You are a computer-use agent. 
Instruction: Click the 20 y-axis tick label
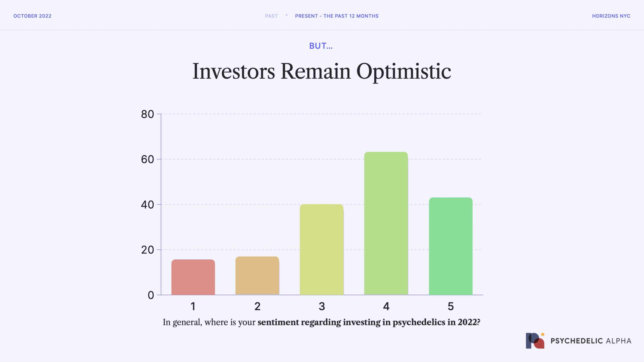tap(147, 250)
